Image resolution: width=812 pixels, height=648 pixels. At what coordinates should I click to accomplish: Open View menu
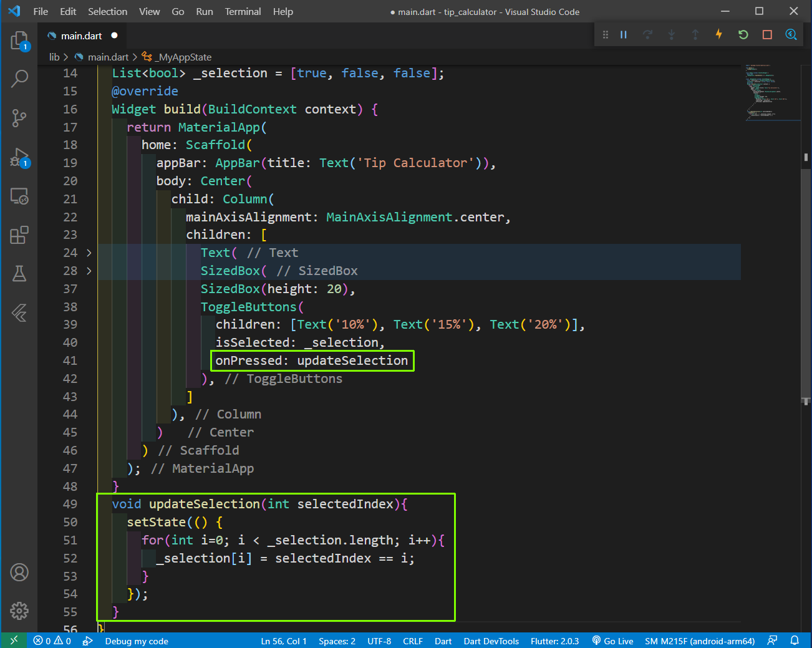pos(149,12)
